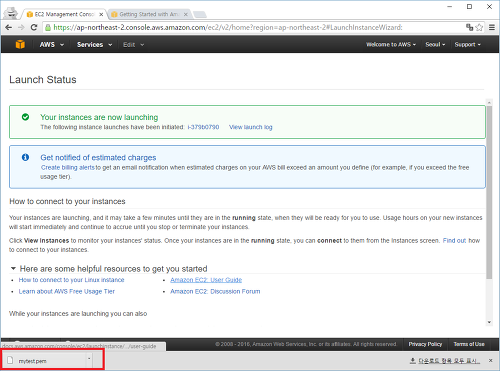
Task: Follow the Find out how to connect link
Action: point(454,240)
